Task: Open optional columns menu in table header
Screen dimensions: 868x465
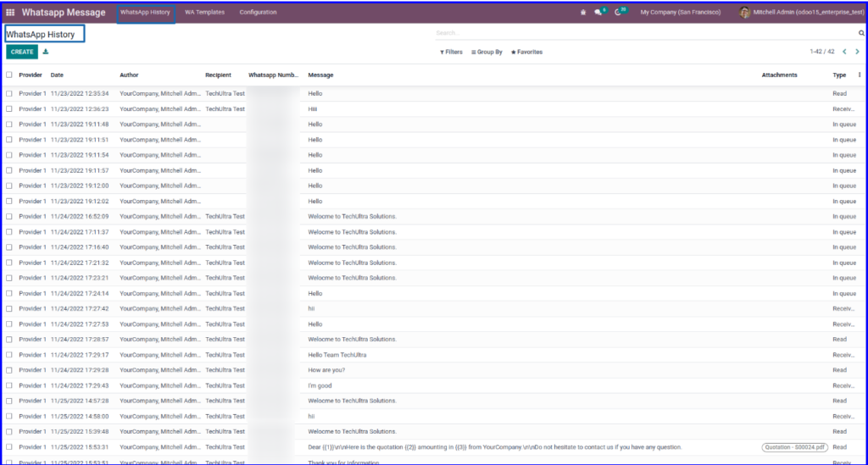Action: click(x=860, y=75)
